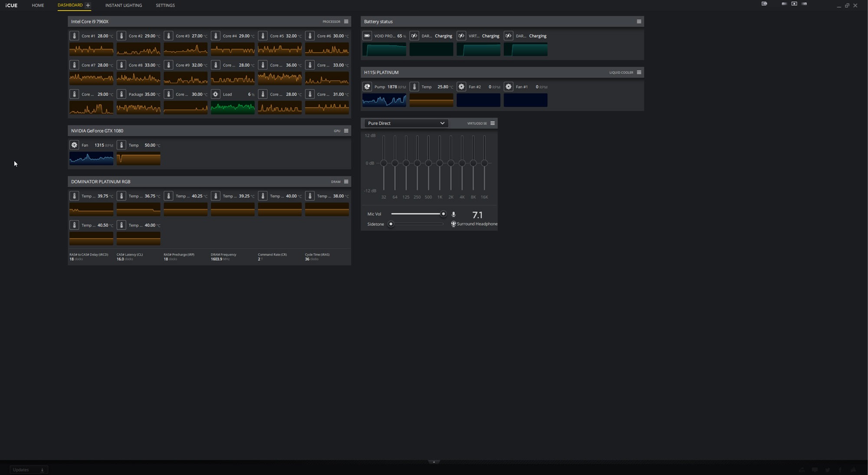
Task: Click the Twitter icon in the footer
Action: point(828,470)
